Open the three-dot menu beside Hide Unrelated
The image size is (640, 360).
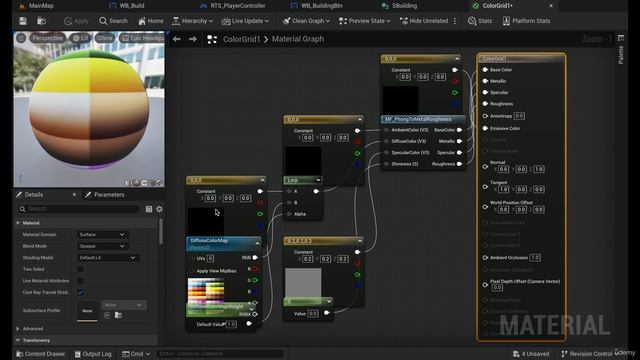(x=455, y=21)
